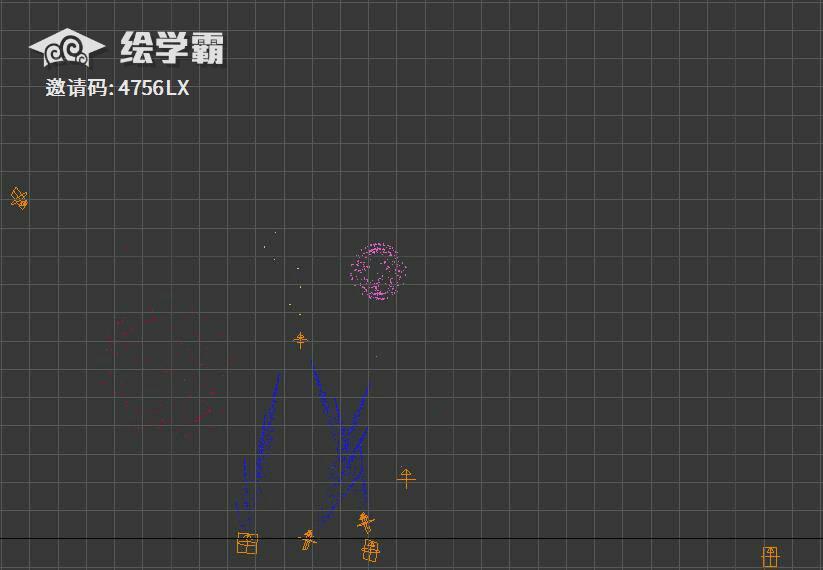Image resolution: width=823 pixels, height=570 pixels.
Task: Select orange emitter box under crossing blue trails
Action: (x=371, y=551)
